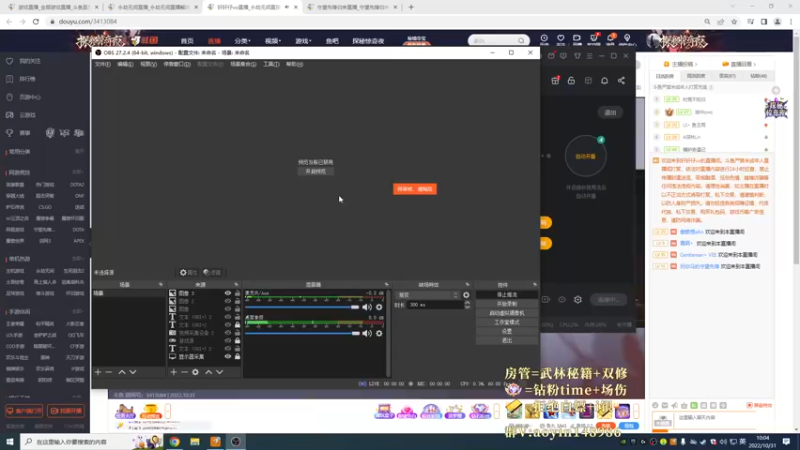
Task: Toggle visibility of the video capture device source
Action: click(x=228, y=333)
